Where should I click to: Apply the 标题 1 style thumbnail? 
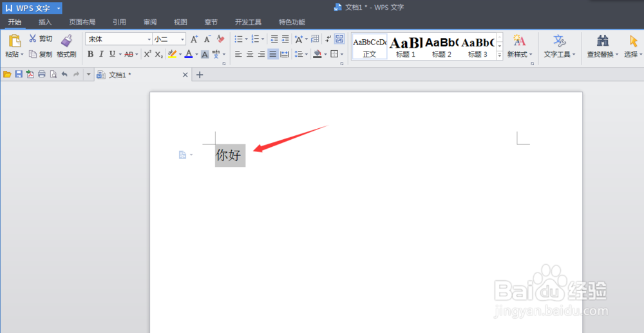point(406,46)
